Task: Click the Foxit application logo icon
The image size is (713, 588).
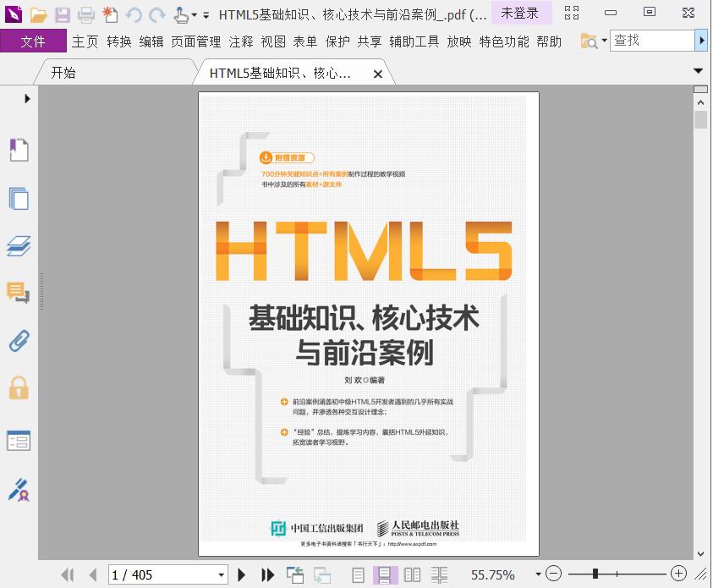Action: [14, 14]
